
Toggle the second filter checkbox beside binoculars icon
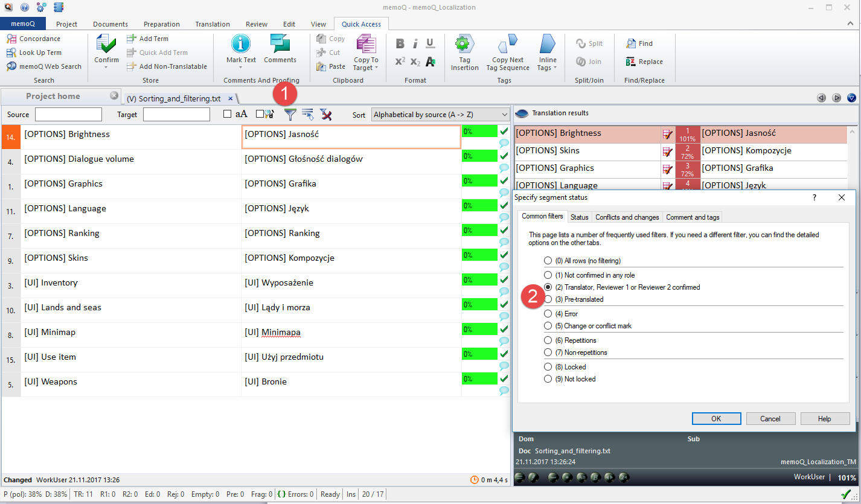260,114
